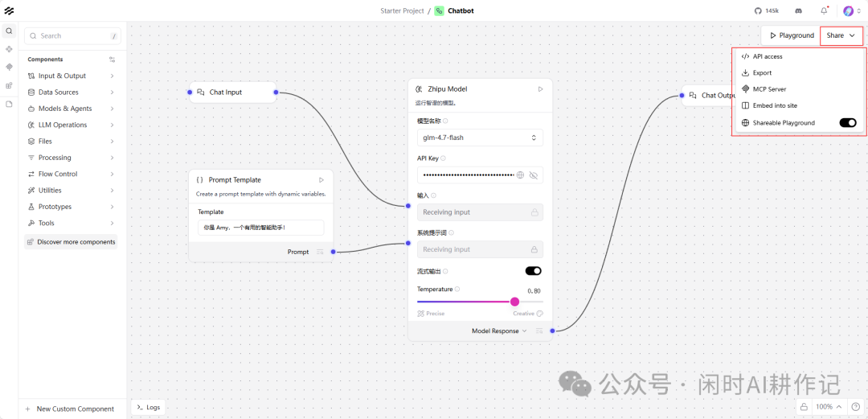Run the Prompt Template node play icon
The width and height of the screenshot is (868, 419).
tap(321, 179)
